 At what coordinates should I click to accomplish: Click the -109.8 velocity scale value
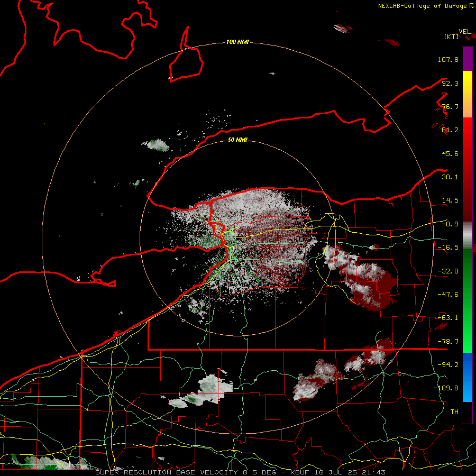pos(446,388)
